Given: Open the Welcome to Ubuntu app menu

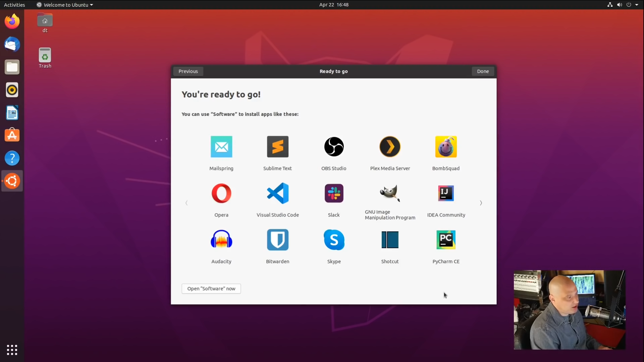Looking at the screenshot, I should pos(65,5).
